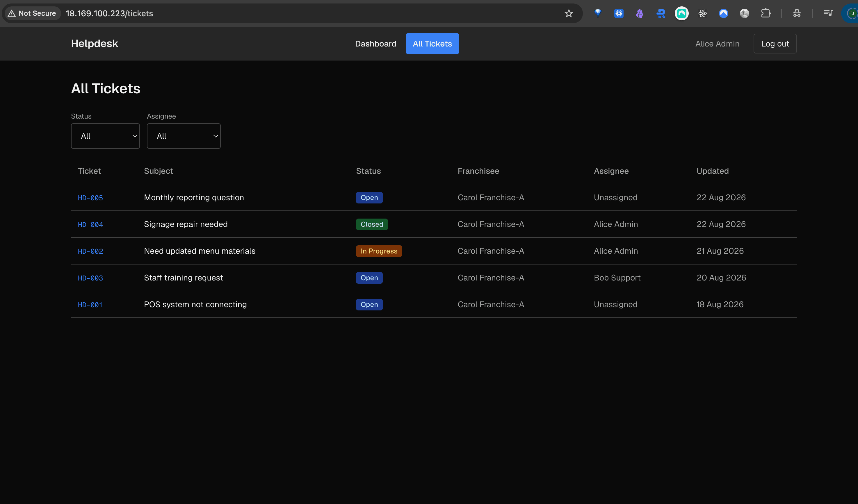Open ticket HD-002 link

(x=90, y=251)
